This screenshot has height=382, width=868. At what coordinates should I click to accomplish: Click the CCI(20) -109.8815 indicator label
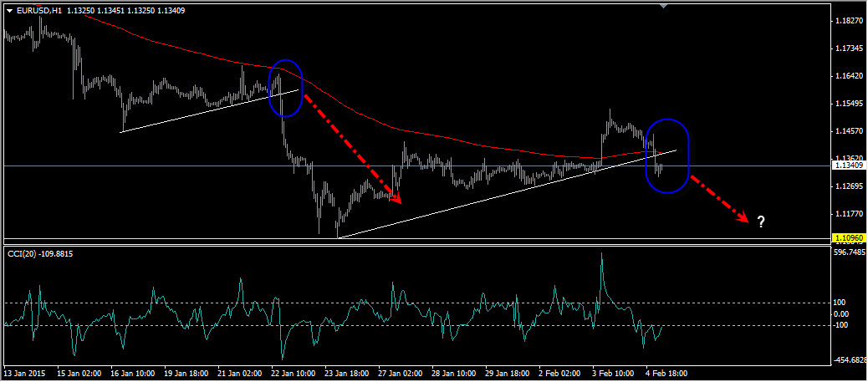tap(39, 253)
